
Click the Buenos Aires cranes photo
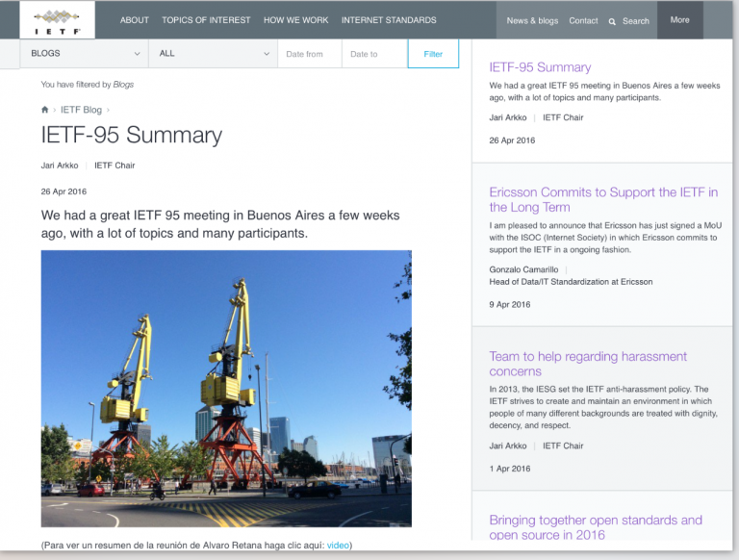coord(226,389)
